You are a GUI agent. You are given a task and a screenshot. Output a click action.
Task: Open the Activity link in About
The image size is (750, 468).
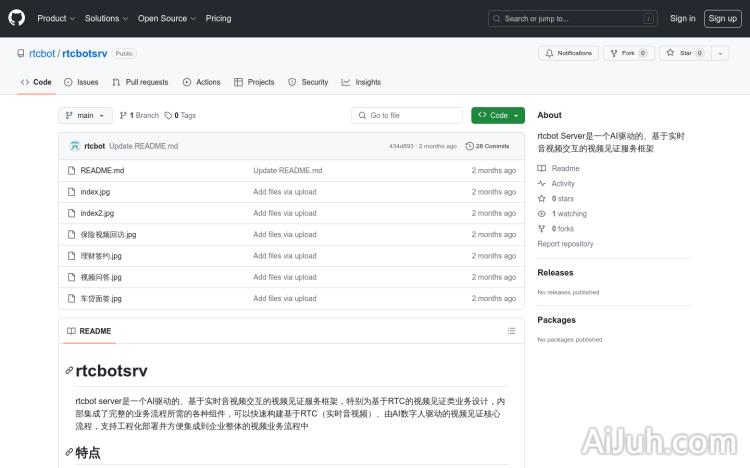pos(563,184)
